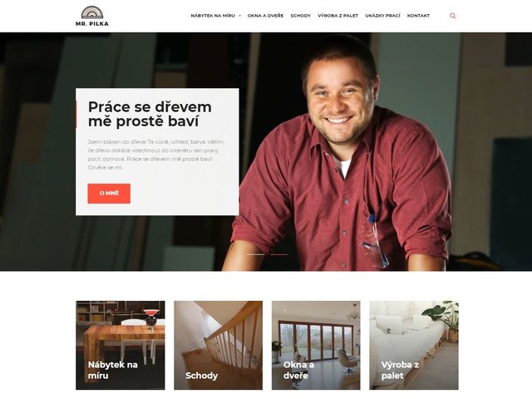Click the intro paragraph starting Jsem blázen do dřeva
This screenshot has width=532, height=399.
[x=156, y=155]
